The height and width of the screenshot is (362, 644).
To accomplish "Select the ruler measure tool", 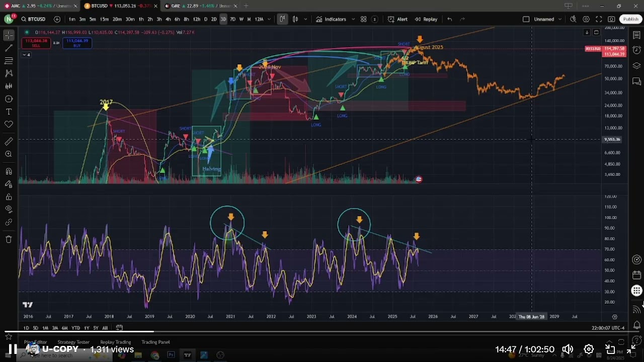I will pos(9,142).
